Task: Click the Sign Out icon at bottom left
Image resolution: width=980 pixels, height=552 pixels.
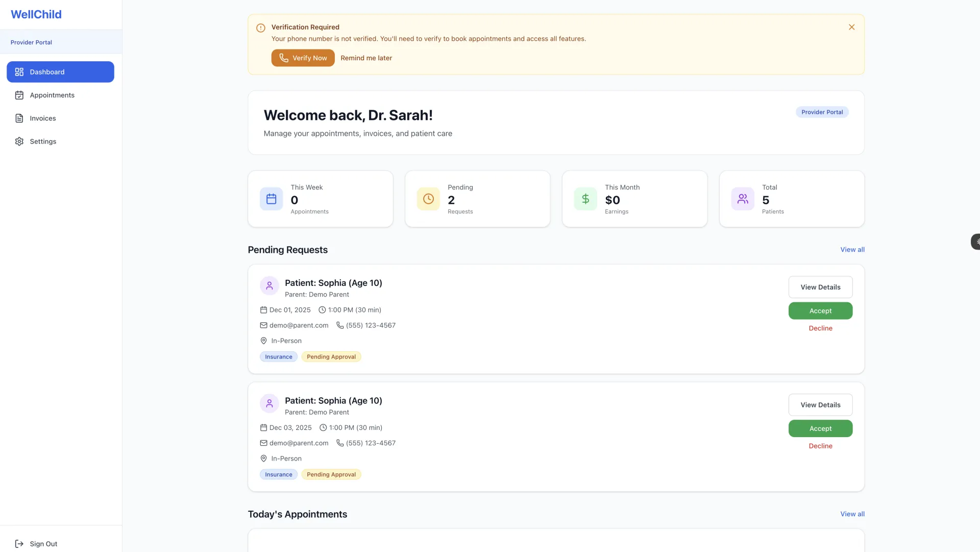Action: (x=19, y=544)
